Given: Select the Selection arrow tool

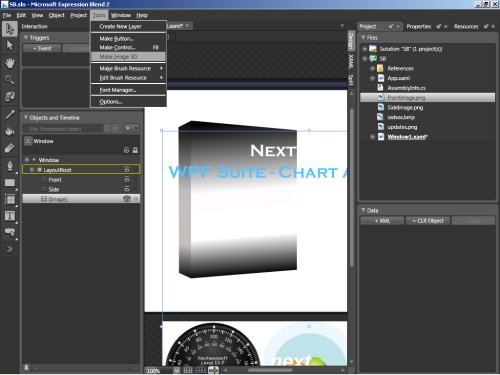Looking at the screenshot, I should 10,29.
